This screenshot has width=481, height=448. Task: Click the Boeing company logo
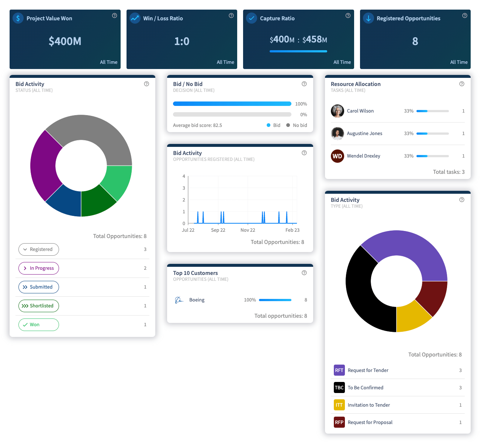(179, 300)
